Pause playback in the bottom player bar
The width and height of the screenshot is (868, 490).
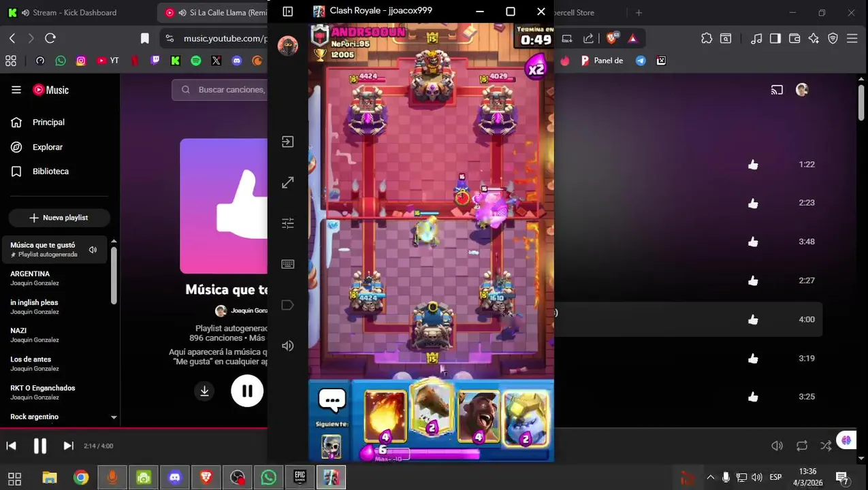click(x=40, y=446)
